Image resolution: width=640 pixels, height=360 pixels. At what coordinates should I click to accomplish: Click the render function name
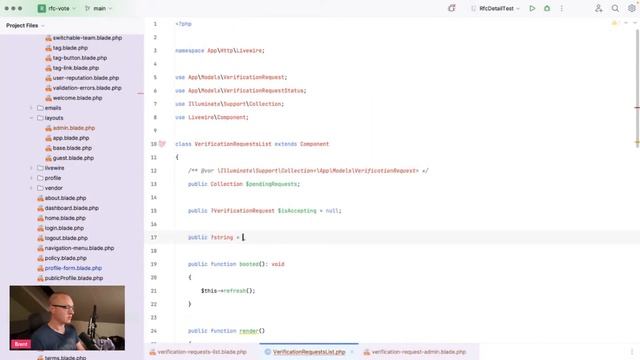coord(249,331)
